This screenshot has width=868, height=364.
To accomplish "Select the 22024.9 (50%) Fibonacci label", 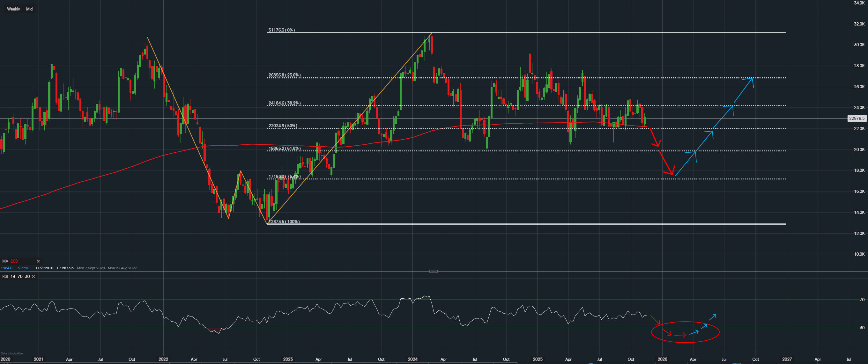I will (283, 126).
